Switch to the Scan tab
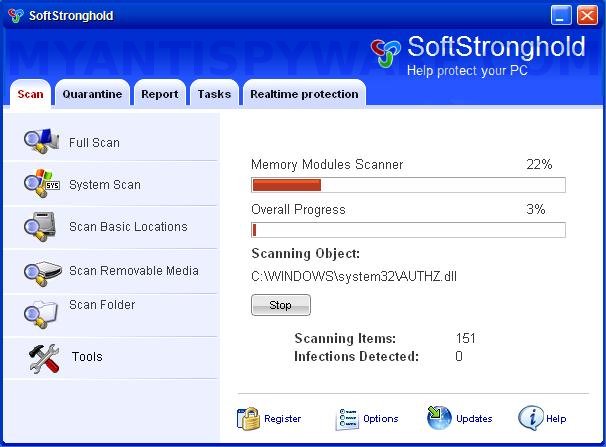This screenshot has width=606, height=447. pos(30,94)
